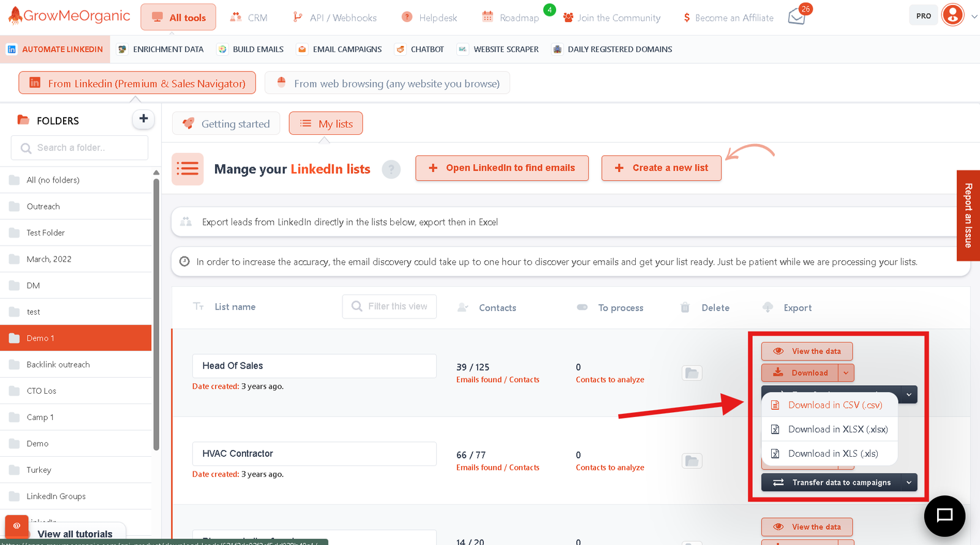980x545 pixels.
Task: Open the LinkedIn Groups folder
Action: [x=76, y=496]
